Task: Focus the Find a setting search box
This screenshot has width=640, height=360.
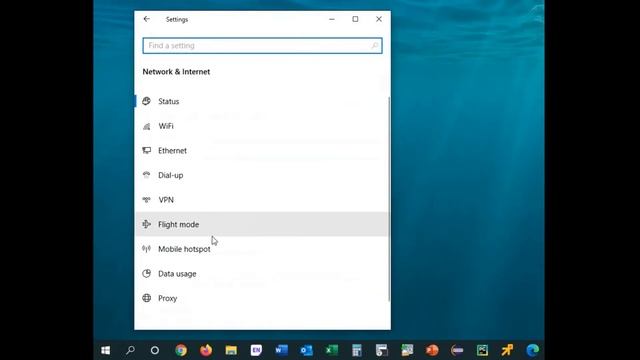Action: click(x=262, y=46)
